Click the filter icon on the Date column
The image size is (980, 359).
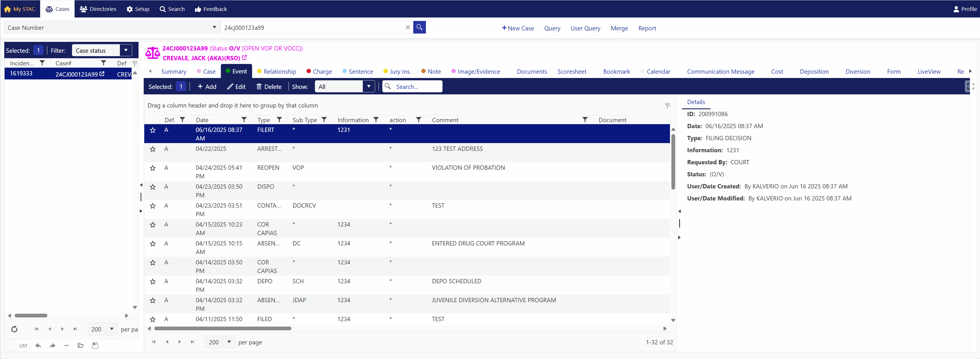pos(244,120)
